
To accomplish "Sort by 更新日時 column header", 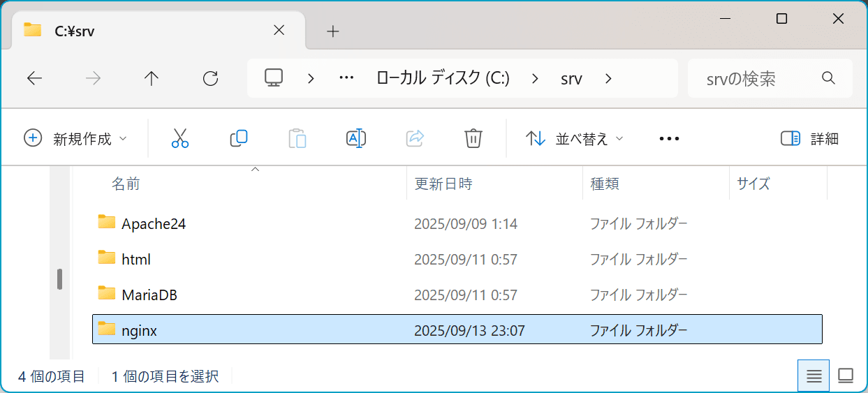I will click(443, 184).
